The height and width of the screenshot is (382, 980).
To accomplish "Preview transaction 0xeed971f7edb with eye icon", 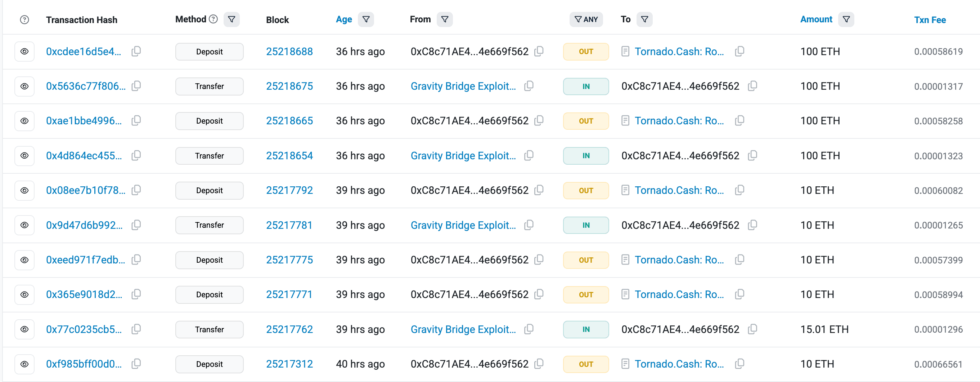I will (x=24, y=260).
